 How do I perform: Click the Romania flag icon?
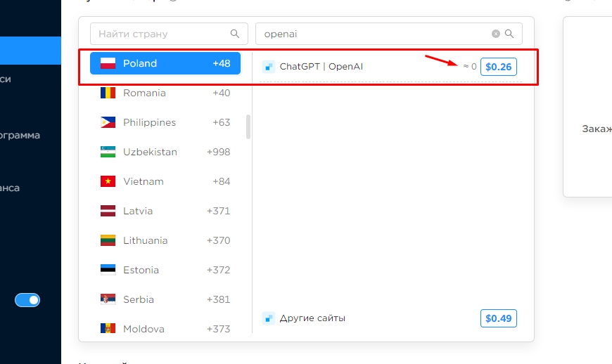tap(108, 93)
